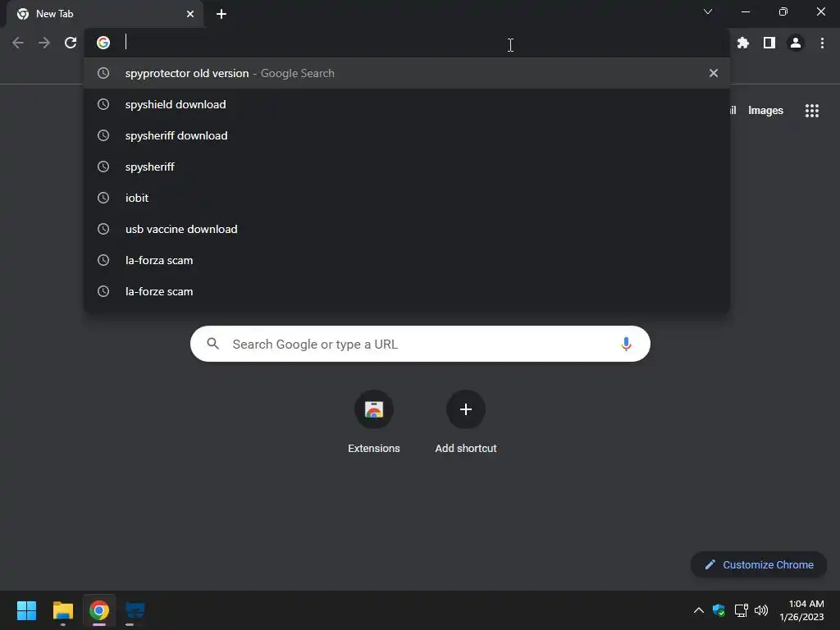
Task: Open the blue monitor app in the taskbar
Action: [135, 610]
